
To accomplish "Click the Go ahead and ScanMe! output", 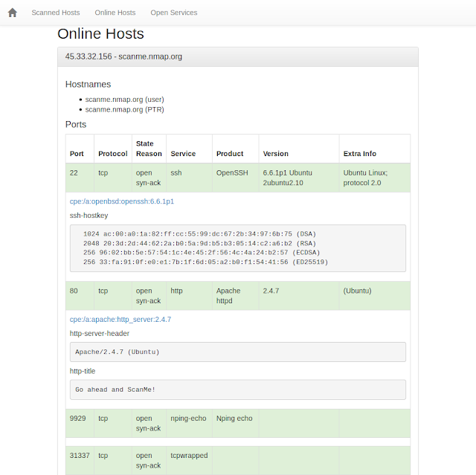I will click(238, 390).
